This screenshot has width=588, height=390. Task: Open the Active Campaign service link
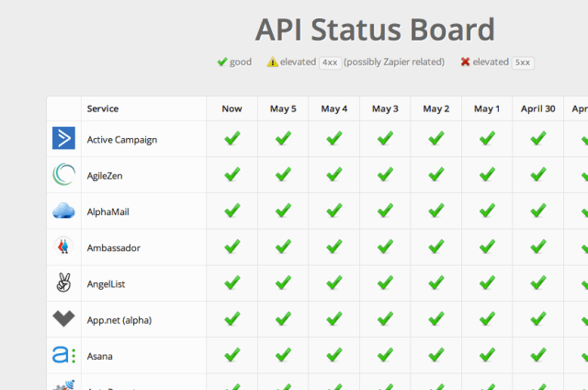(122, 140)
